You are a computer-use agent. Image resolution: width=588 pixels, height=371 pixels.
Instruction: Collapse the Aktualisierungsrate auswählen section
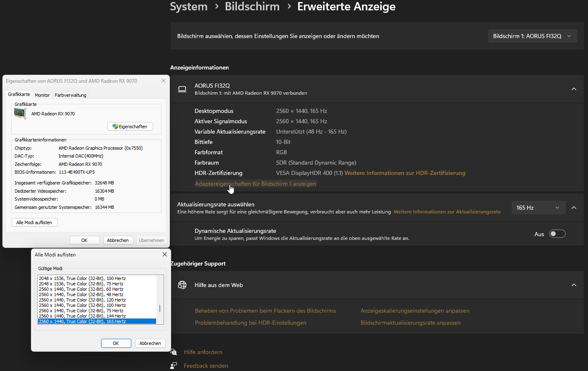click(574, 208)
